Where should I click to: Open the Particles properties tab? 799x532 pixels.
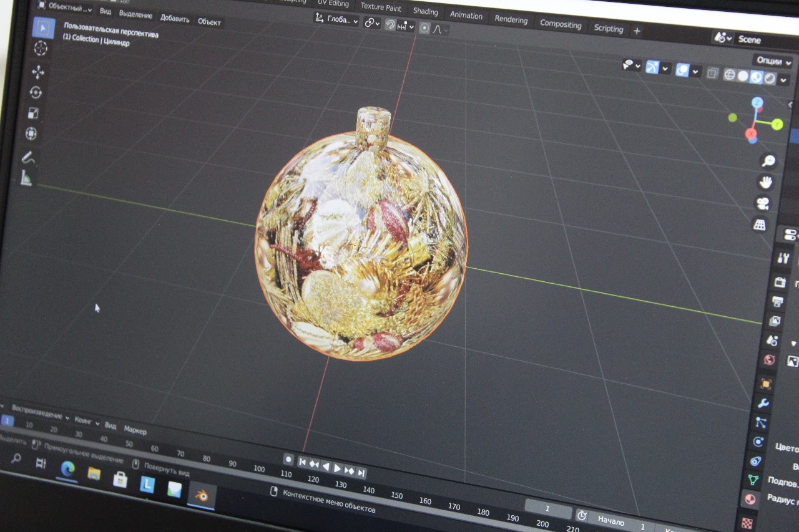760,423
